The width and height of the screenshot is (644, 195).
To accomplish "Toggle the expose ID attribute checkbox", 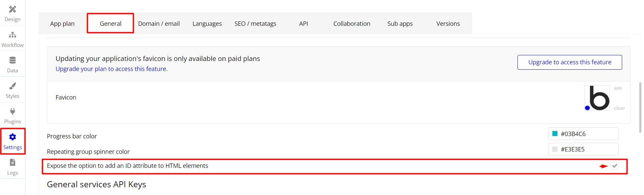I will tap(614, 166).
